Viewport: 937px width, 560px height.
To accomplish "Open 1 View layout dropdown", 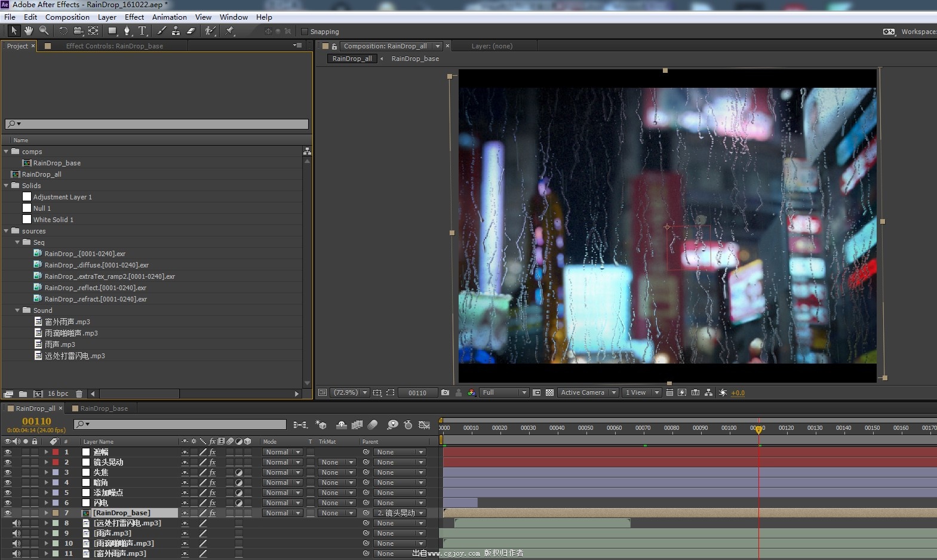I will point(641,393).
